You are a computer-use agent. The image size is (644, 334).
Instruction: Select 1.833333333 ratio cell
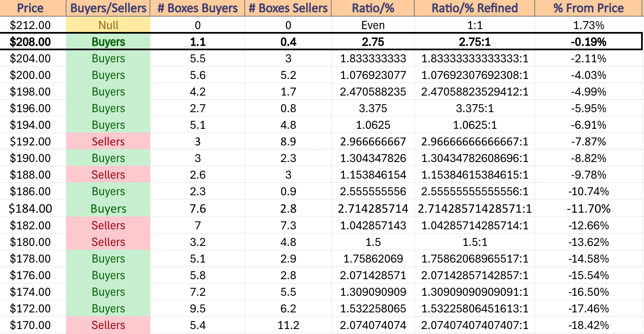pyautogui.click(x=373, y=58)
